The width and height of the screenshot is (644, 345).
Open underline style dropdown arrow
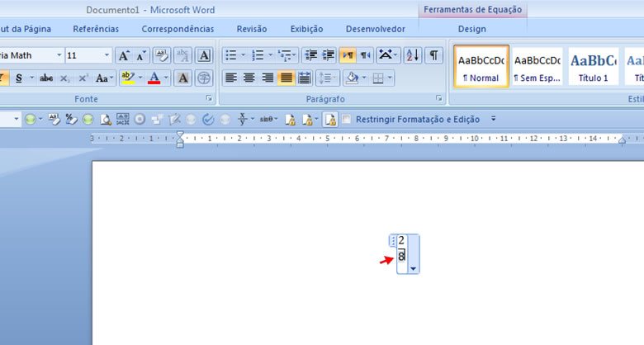coord(31,78)
